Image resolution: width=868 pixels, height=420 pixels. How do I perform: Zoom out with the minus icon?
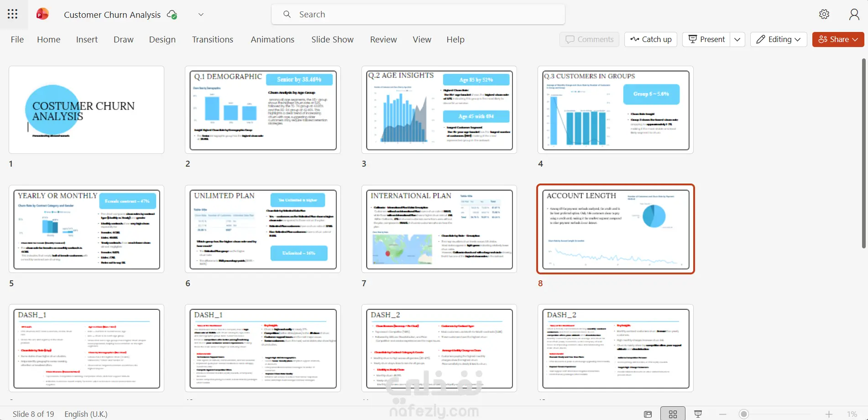pos(722,414)
